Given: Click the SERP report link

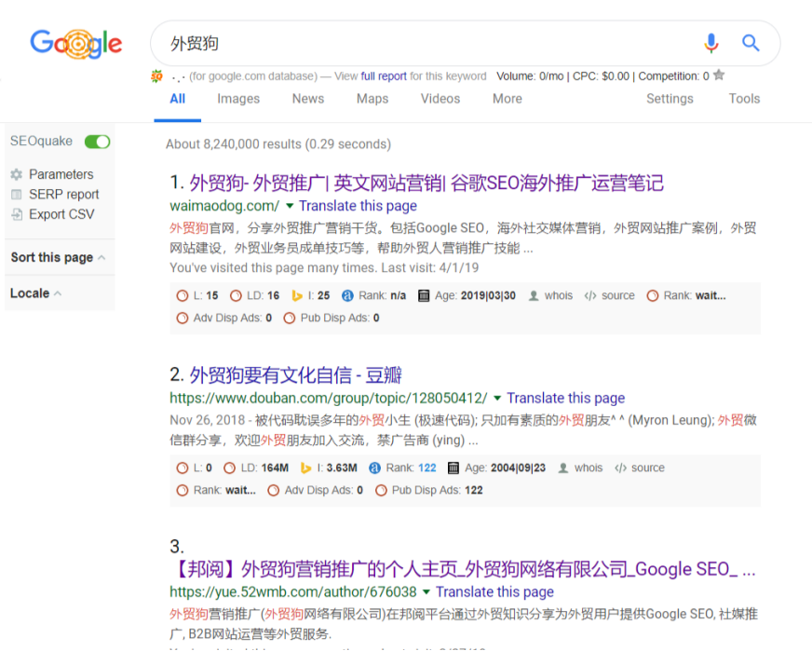Looking at the screenshot, I should (63, 195).
